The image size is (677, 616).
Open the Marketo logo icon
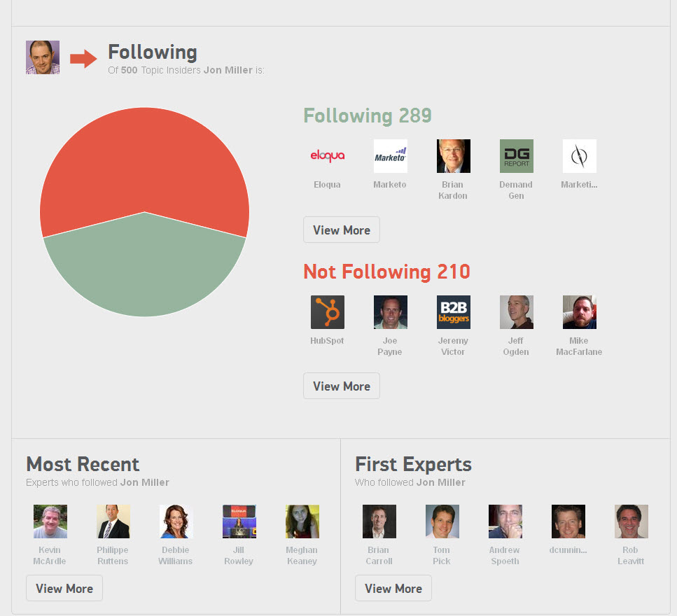tap(390, 156)
